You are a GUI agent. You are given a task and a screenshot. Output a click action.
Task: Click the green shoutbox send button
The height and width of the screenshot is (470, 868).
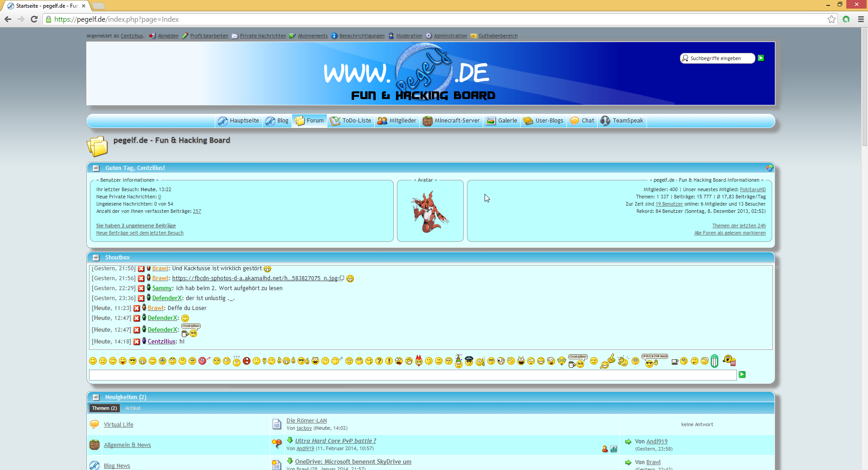[742, 375]
